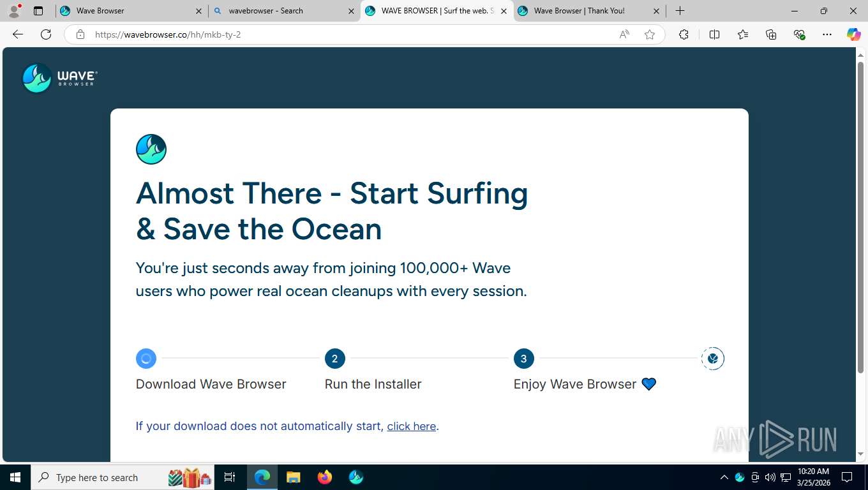The width and height of the screenshot is (868, 490).
Task: Click the wave icon ending the progress line
Action: coord(713,359)
